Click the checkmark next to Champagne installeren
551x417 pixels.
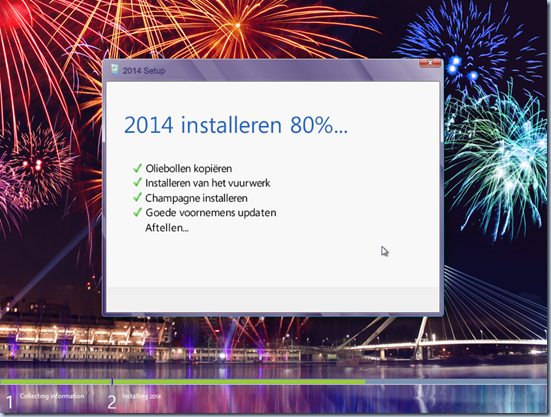point(137,197)
